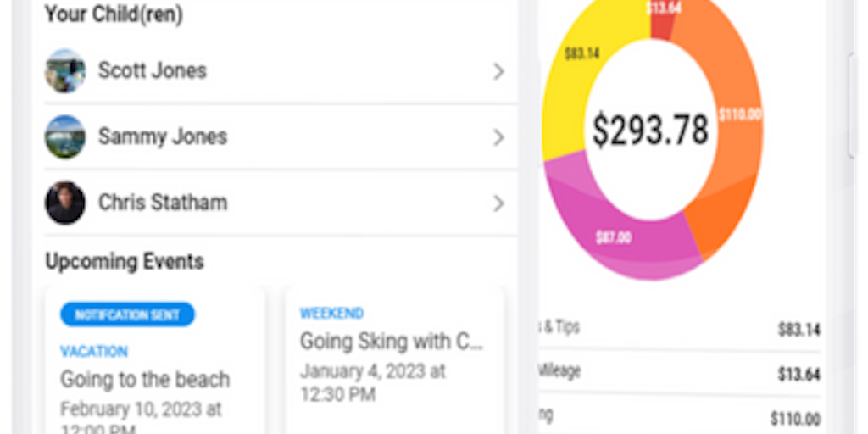Click the $293.78 total in chart center
868x434 pixels.
(x=650, y=131)
